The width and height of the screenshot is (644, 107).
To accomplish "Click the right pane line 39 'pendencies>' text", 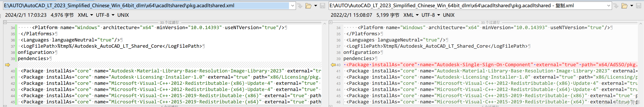I will 359,59.
